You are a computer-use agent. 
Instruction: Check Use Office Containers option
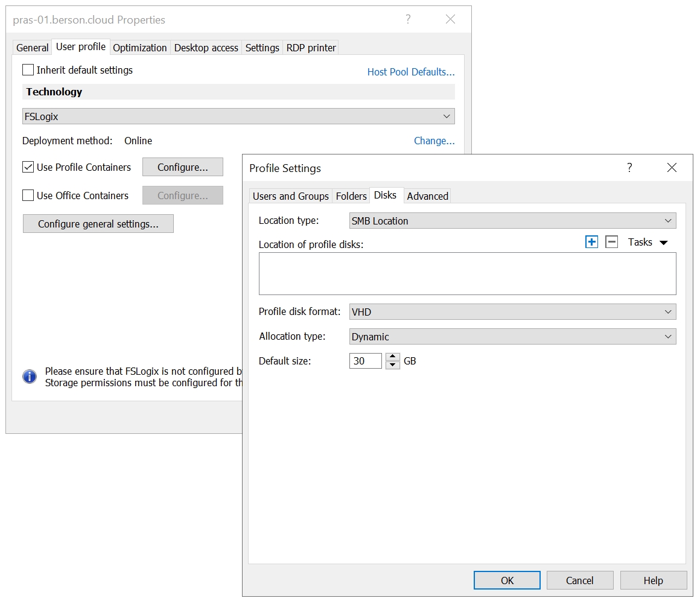coord(28,196)
